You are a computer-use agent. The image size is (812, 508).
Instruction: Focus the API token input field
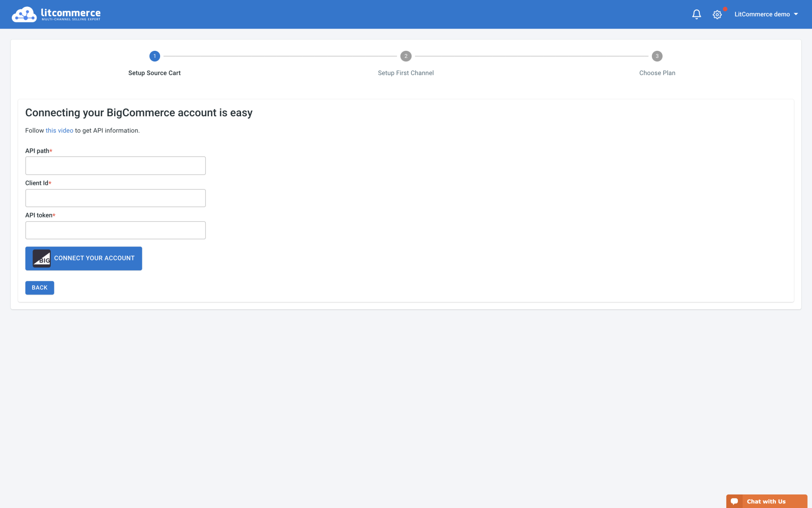(x=115, y=230)
